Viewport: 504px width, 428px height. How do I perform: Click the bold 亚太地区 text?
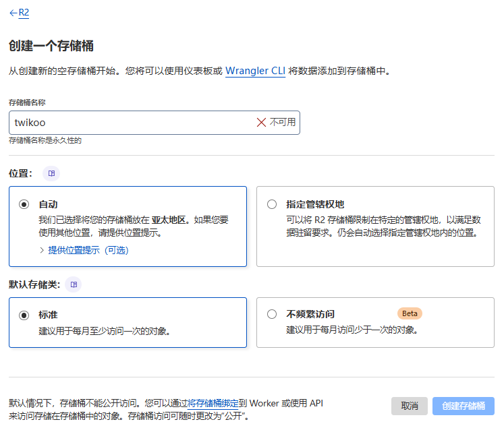point(169,220)
